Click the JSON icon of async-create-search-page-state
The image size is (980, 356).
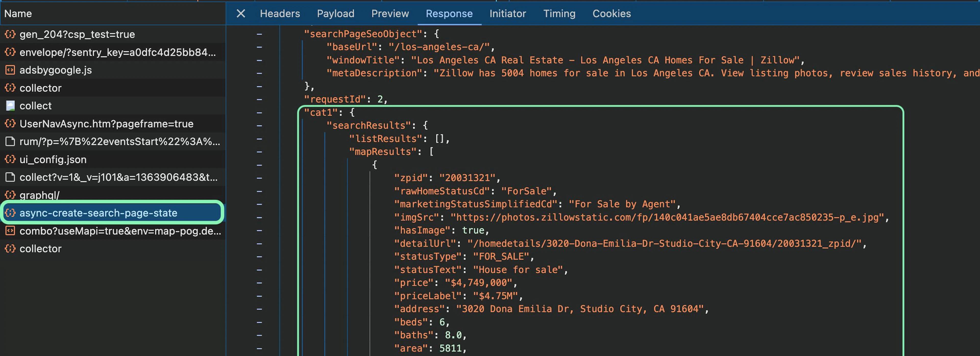click(x=10, y=213)
